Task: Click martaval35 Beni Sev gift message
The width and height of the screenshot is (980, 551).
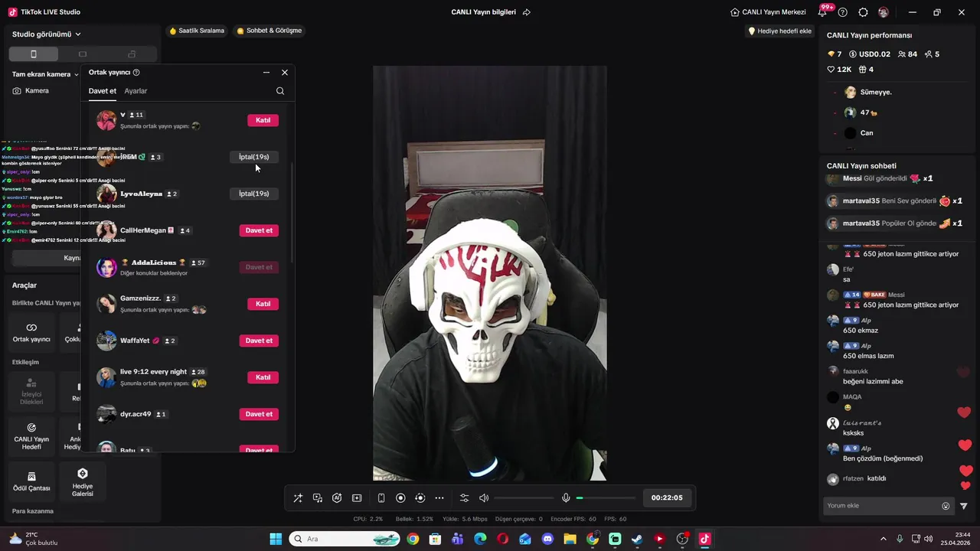Action: tap(894, 201)
